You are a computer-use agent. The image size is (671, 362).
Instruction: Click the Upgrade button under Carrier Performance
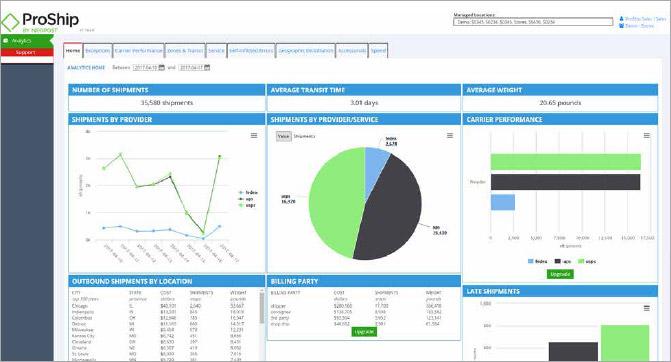click(560, 274)
